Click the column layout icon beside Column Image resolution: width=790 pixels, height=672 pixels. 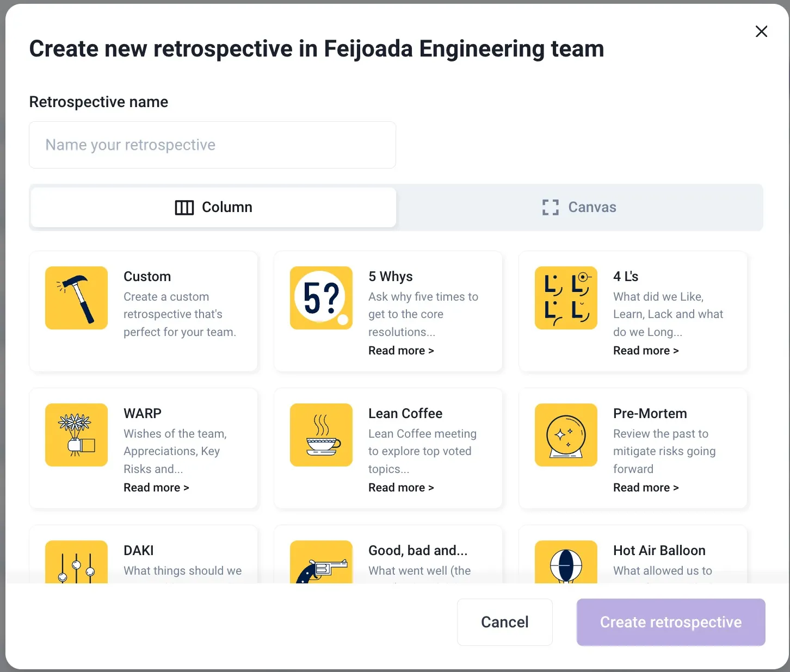point(184,207)
